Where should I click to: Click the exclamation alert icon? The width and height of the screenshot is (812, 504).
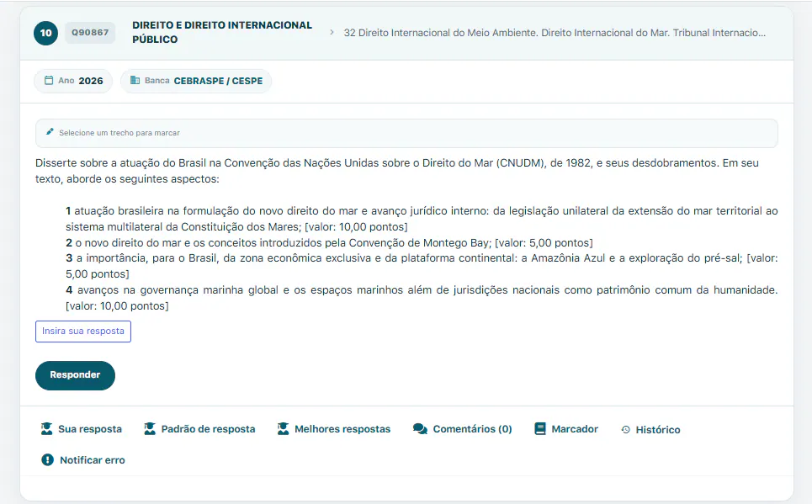coord(47,459)
